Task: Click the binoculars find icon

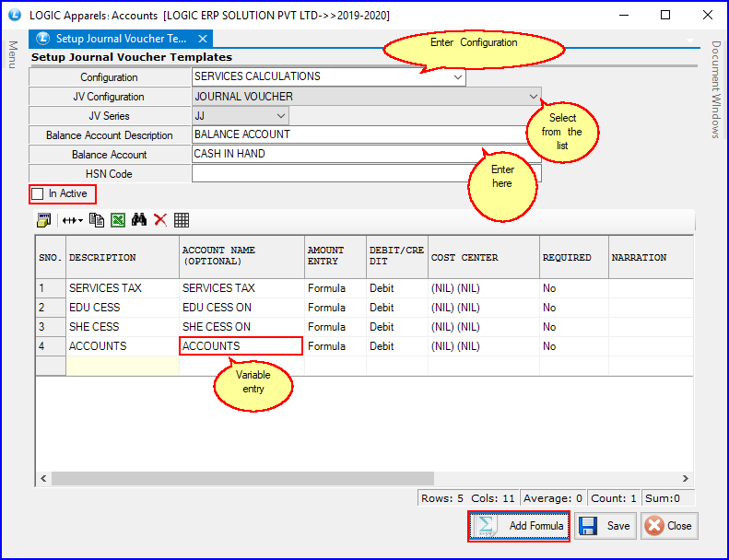Action: [x=139, y=220]
